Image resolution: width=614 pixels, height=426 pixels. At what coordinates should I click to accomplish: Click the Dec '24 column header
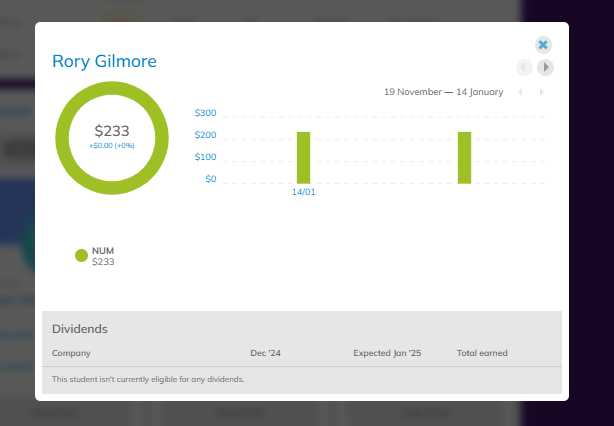click(265, 353)
